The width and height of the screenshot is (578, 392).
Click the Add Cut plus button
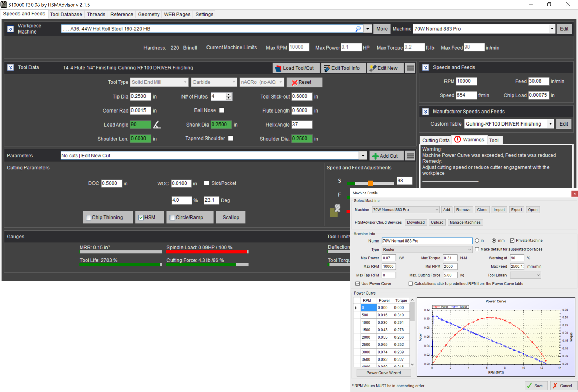pos(386,156)
